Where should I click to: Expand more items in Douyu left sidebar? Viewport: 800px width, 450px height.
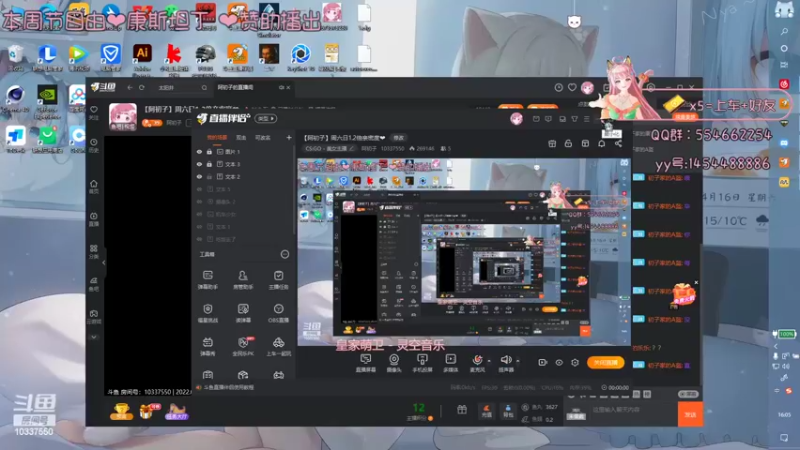(94, 337)
